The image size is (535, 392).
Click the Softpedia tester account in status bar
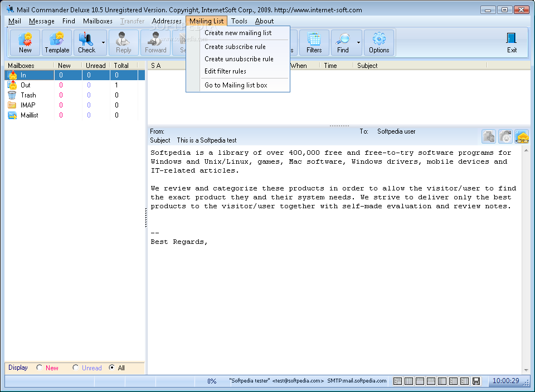276,381
